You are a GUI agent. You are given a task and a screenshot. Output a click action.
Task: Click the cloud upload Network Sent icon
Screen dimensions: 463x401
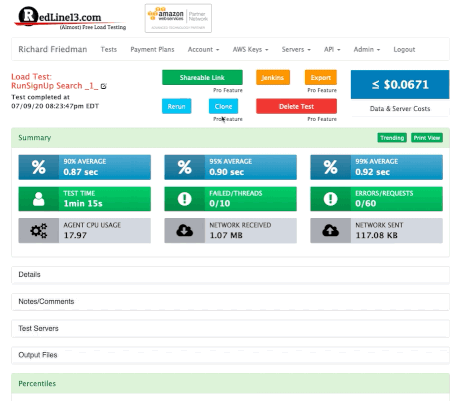pyautogui.click(x=331, y=231)
